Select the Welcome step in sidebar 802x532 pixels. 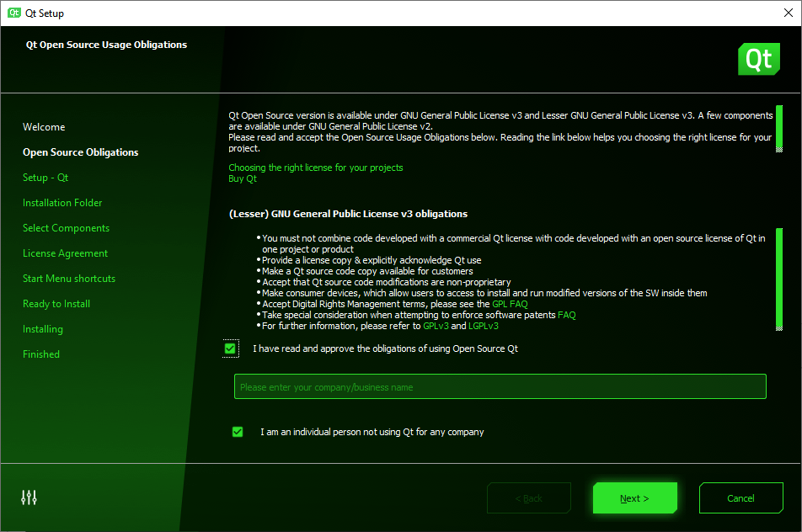44,127
